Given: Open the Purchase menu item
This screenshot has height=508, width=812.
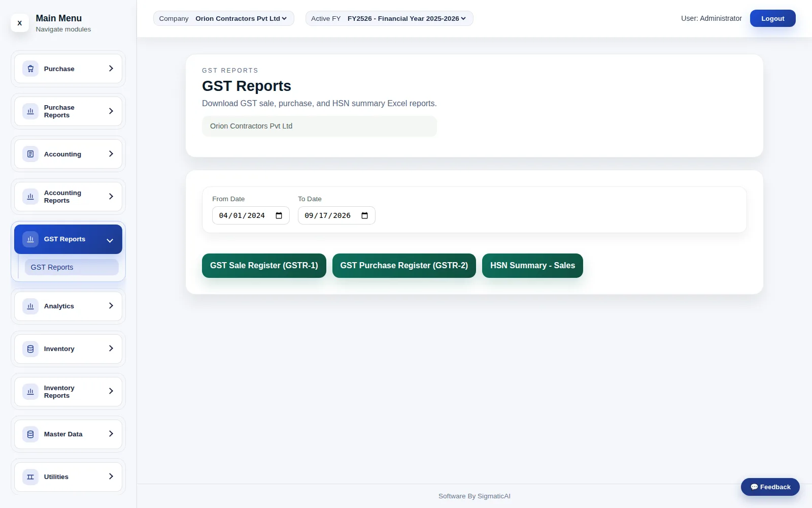Looking at the screenshot, I should (x=68, y=69).
